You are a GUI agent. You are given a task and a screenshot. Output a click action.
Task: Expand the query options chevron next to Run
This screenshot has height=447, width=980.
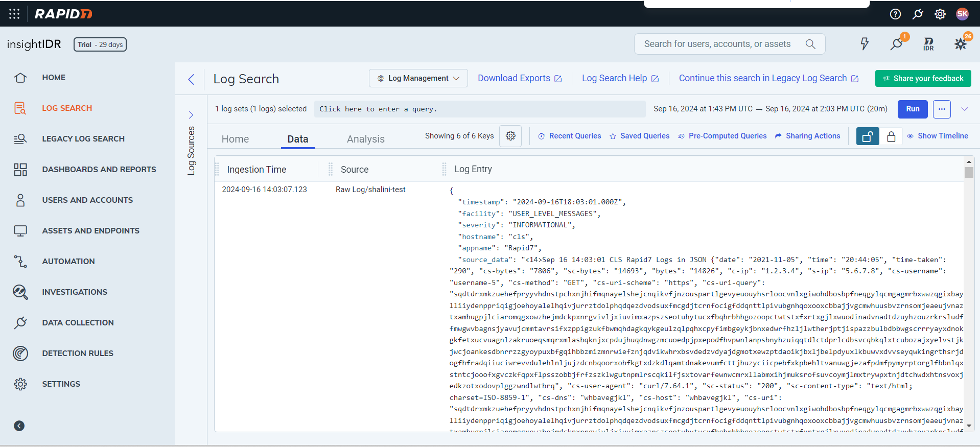click(965, 109)
